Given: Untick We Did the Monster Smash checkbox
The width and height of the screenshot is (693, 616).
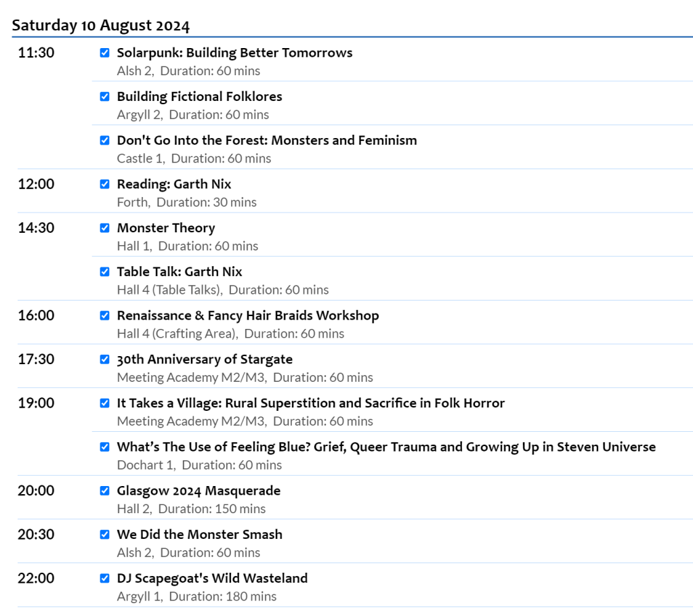Looking at the screenshot, I should point(104,535).
